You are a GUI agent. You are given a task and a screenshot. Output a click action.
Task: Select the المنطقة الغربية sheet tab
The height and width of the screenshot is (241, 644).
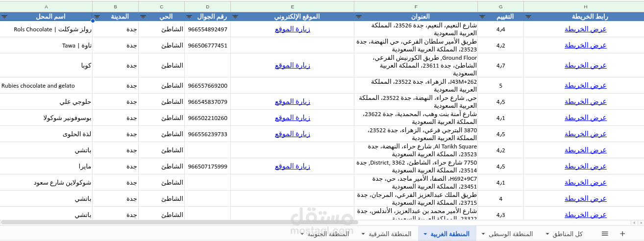pos(450,234)
